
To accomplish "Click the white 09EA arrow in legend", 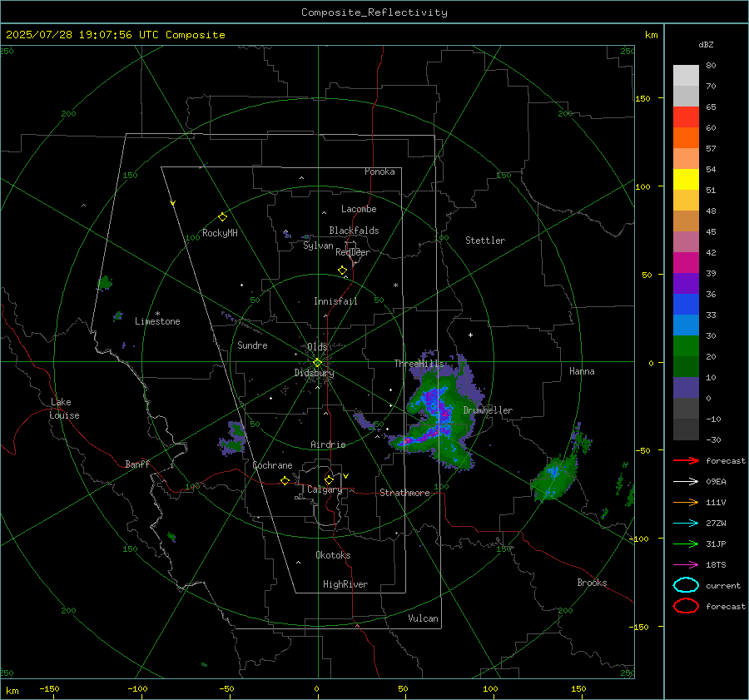I will [686, 481].
